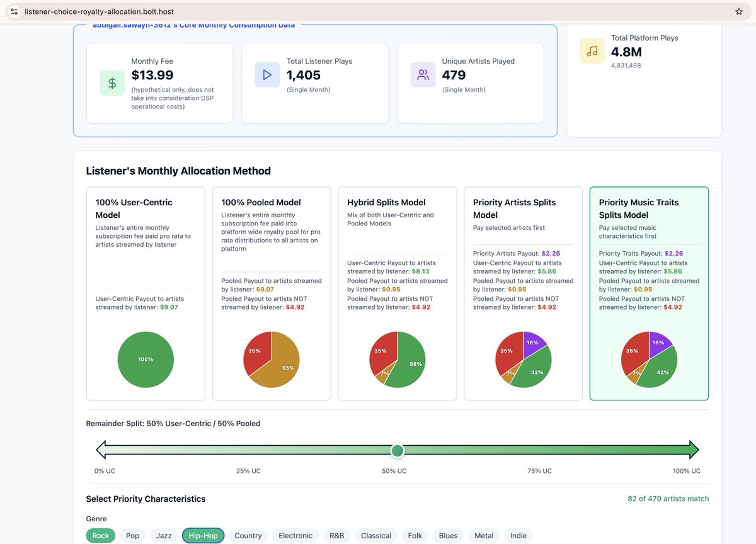756x544 pixels.
Task: Click the Unique Artists Played people icon
Action: click(x=423, y=74)
